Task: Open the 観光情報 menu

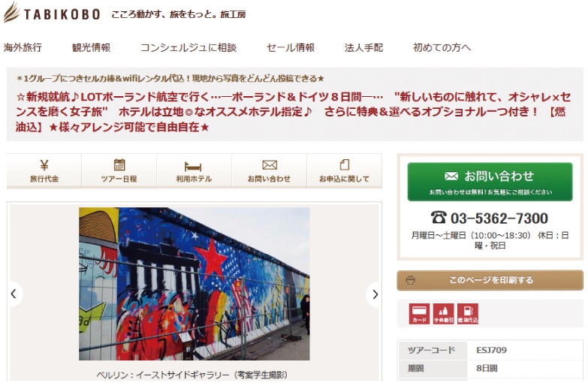Action: 91,47
